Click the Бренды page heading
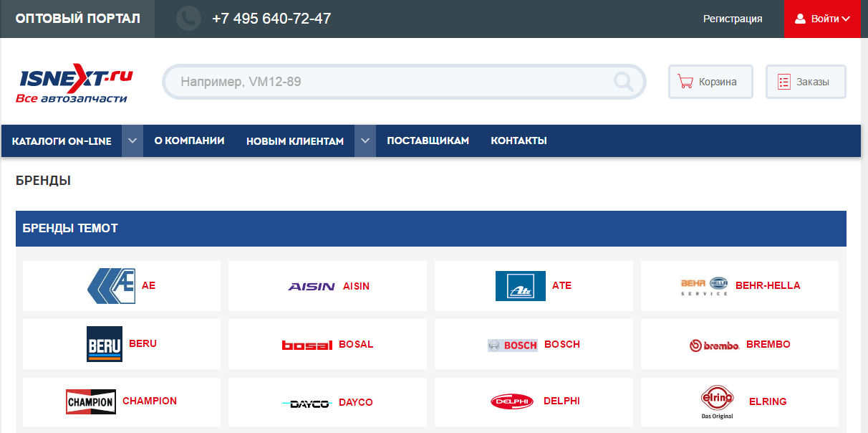Viewport: 868px width, 433px height. (x=43, y=181)
